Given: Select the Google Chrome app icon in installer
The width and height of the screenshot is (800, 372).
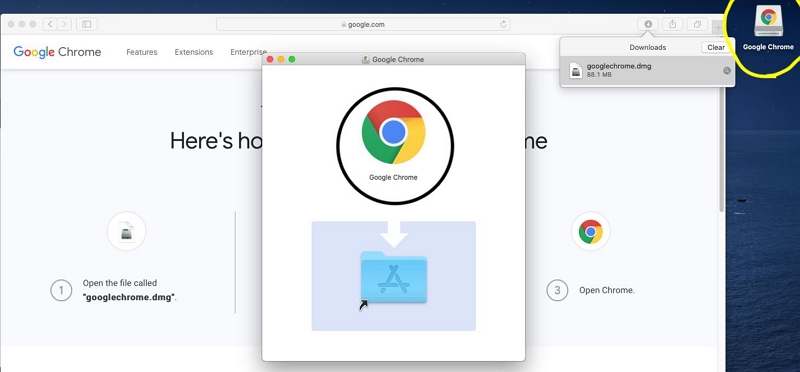Looking at the screenshot, I should coord(393,133).
